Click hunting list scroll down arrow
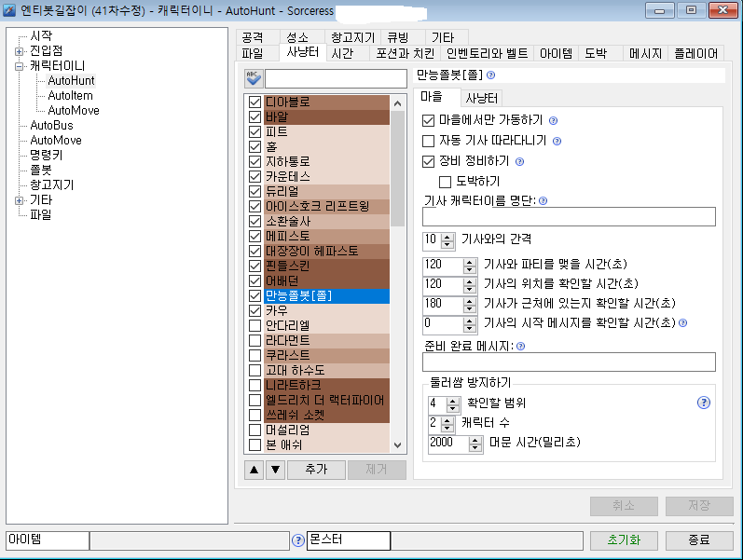The image size is (743, 560). [x=397, y=445]
